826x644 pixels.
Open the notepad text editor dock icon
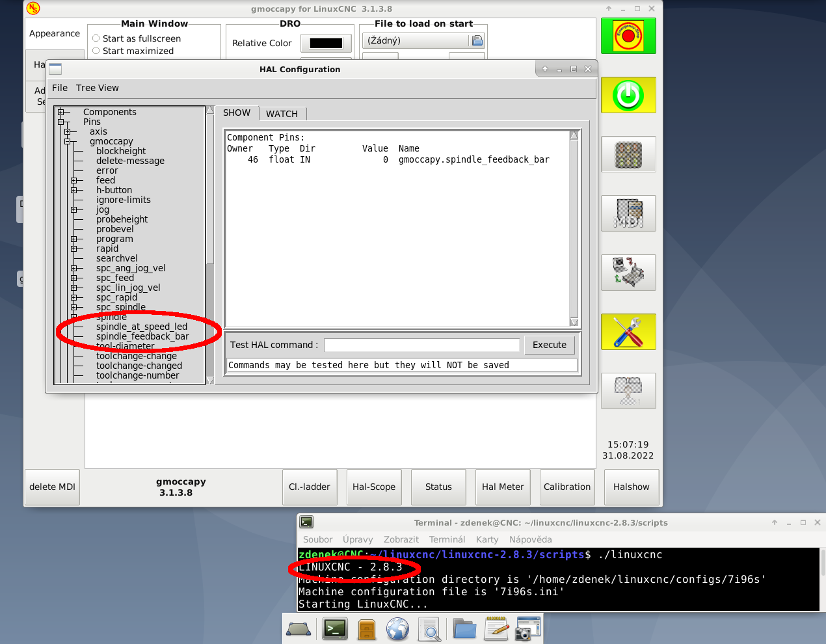click(x=496, y=628)
